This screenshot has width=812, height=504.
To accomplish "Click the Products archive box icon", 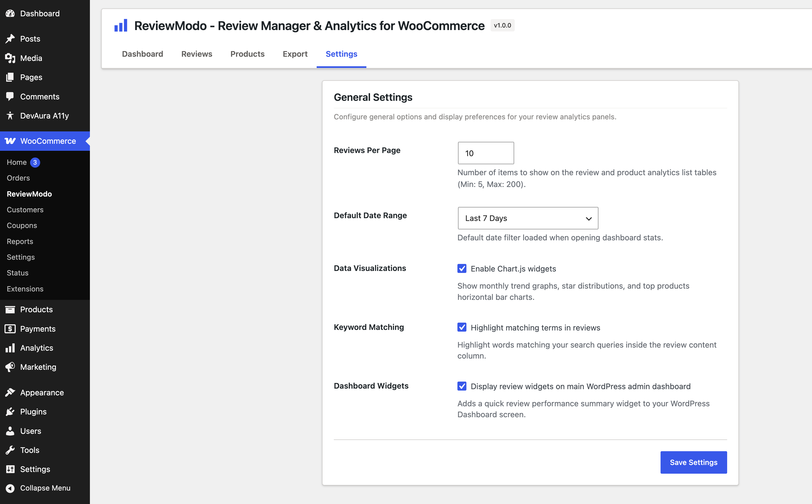I will pyautogui.click(x=10, y=309).
